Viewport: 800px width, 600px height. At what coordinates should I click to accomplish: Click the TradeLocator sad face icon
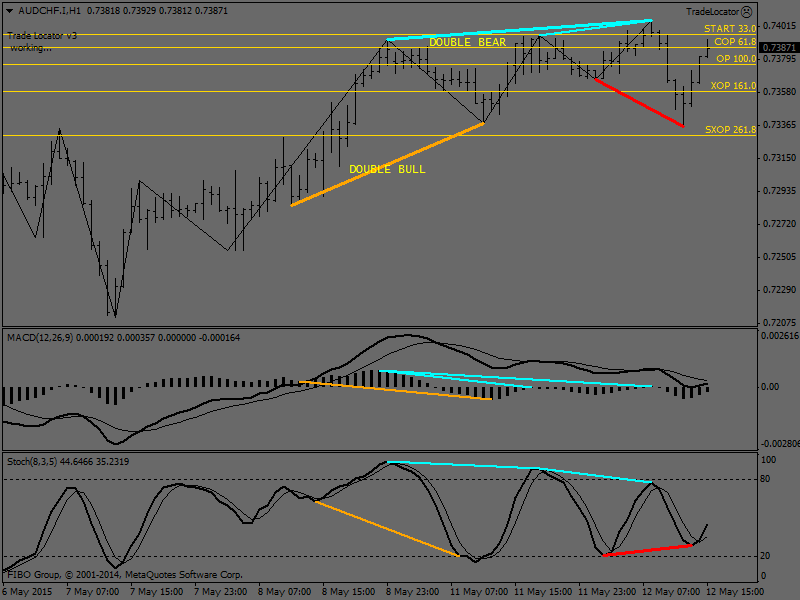[x=746, y=11]
